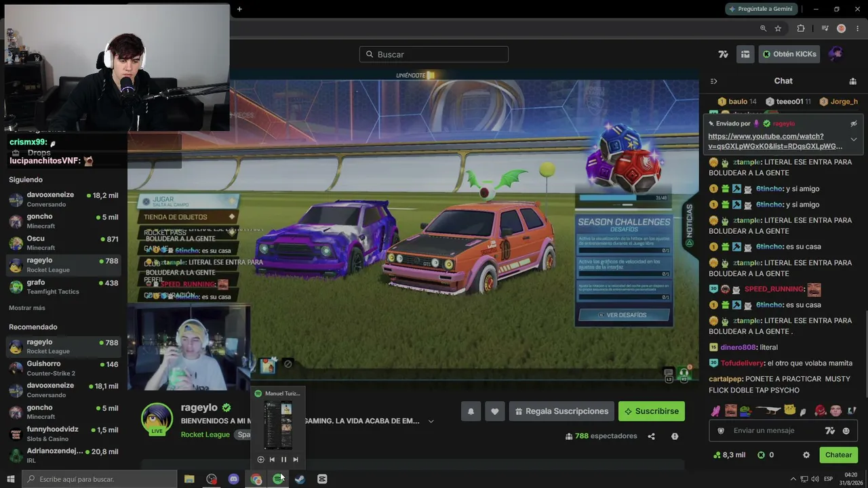
Task: Focus the Buscar search field
Action: 434,54
